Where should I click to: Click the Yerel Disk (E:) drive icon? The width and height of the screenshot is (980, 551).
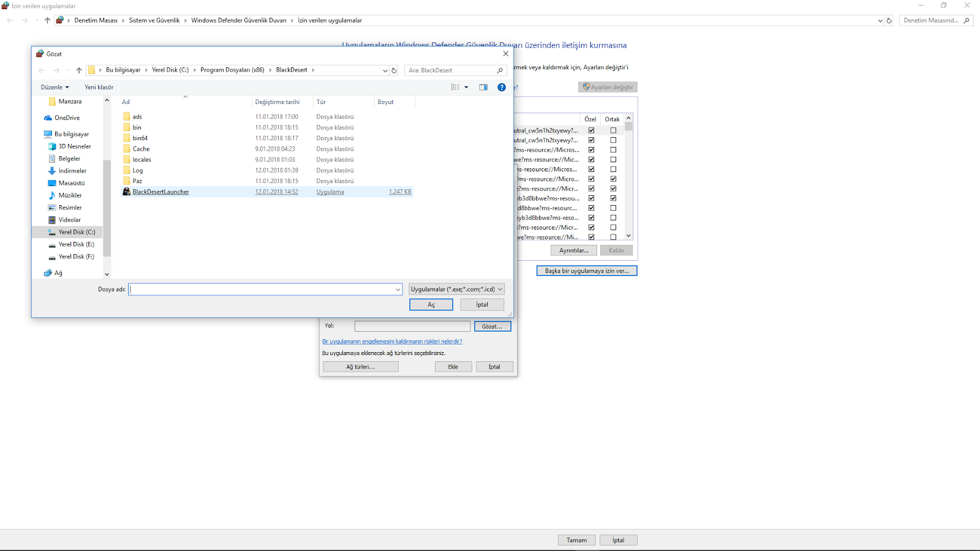pyautogui.click(x=52, y=245)
